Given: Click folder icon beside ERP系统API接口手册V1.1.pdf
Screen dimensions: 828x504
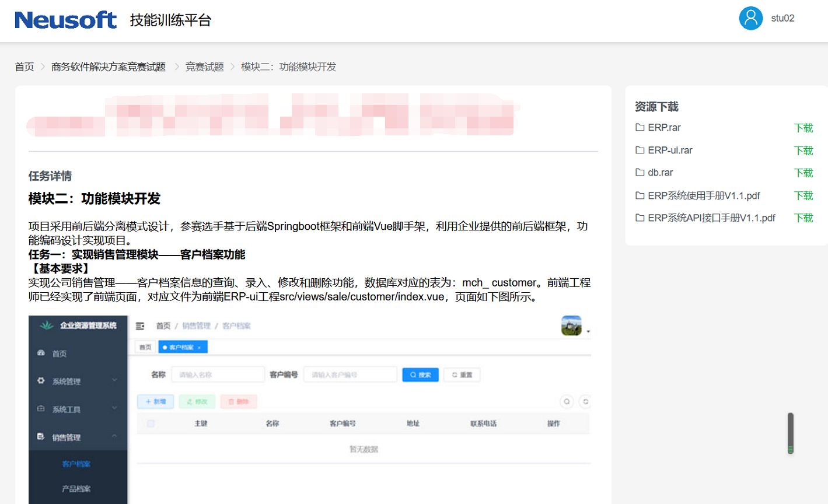Looking at the screenshot, I should (x=640, y=218).
